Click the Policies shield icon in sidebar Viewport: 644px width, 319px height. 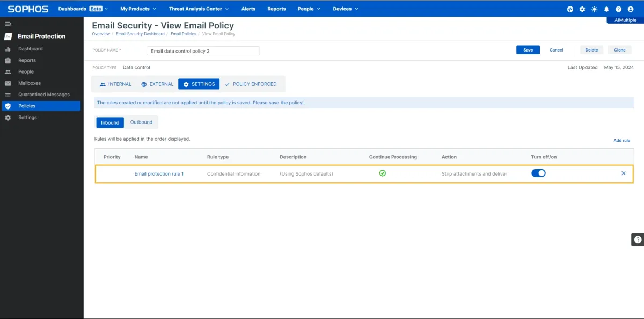(8, 106)
